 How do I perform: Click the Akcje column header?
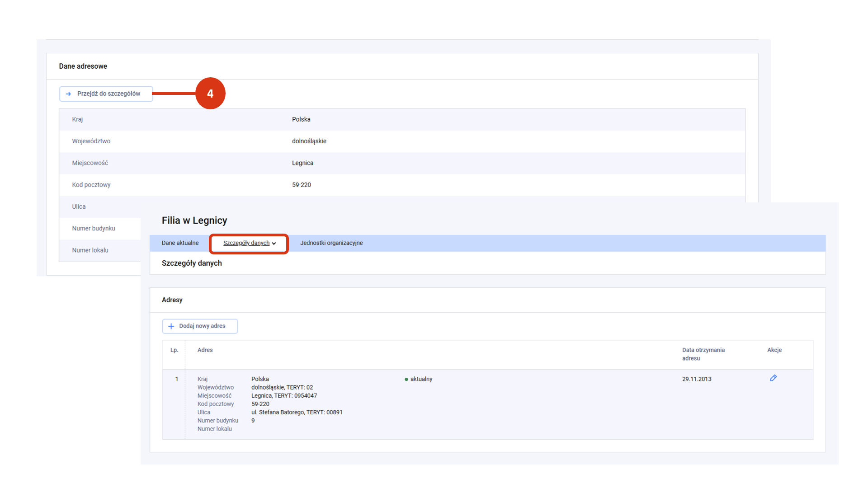point(774,350)
